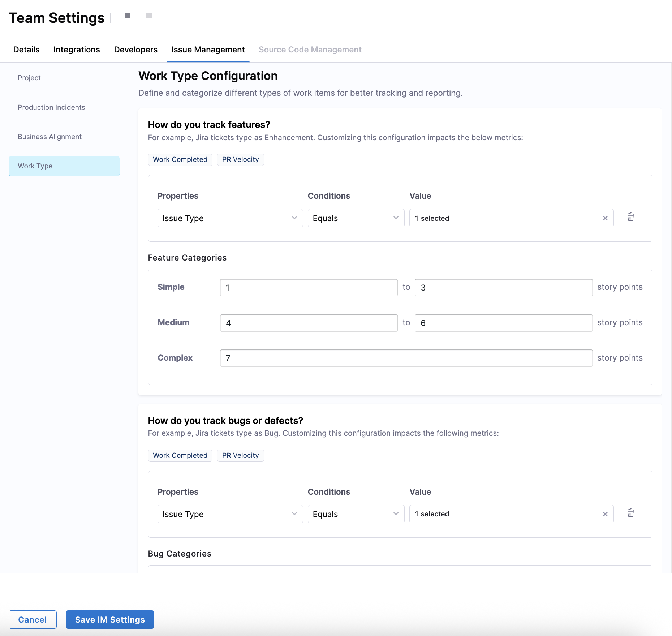672x636 pixels.
Task: Expand the bugs Equals condition dropdown
Action: pyautogui.click(x=356, y=514)
